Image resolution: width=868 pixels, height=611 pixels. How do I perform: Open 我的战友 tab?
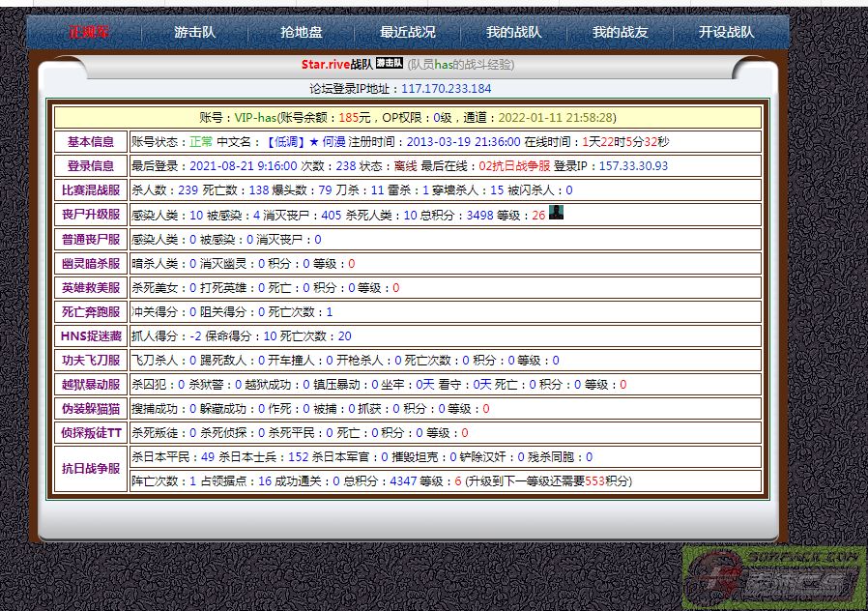tap(620, 32)
